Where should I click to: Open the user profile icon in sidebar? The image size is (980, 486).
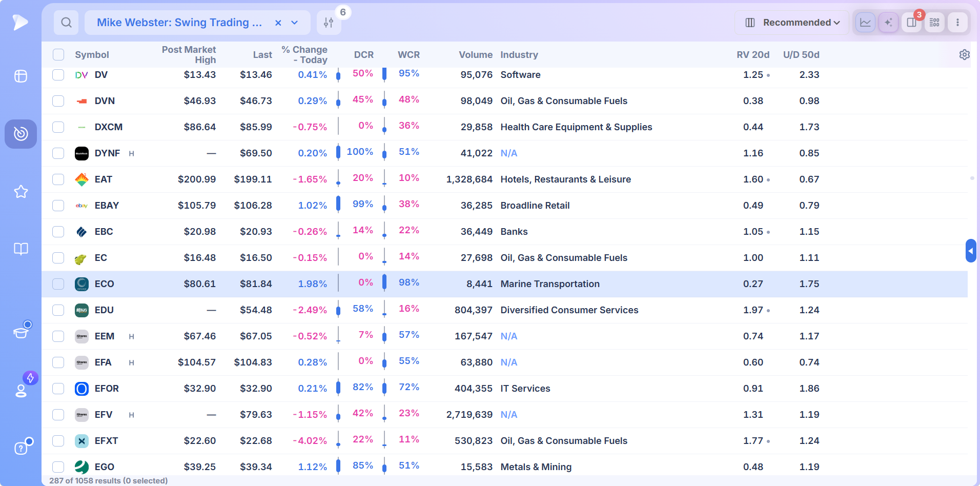21,391
